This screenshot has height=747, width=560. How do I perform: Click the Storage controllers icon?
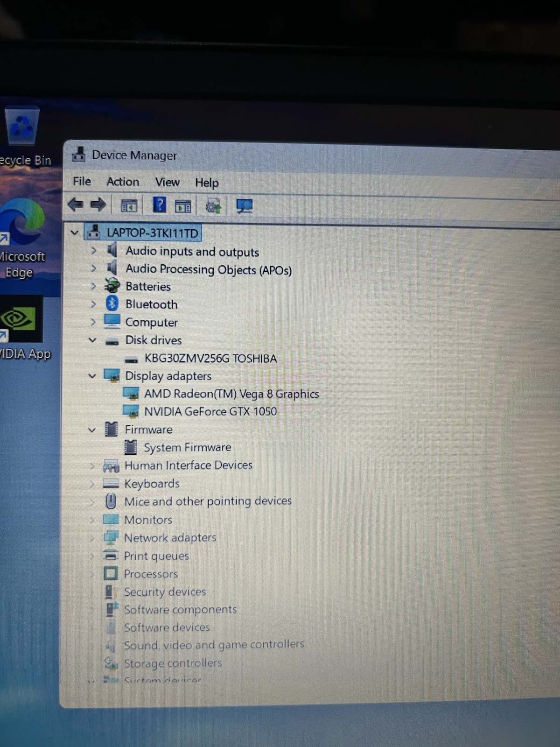click(111, 662)
